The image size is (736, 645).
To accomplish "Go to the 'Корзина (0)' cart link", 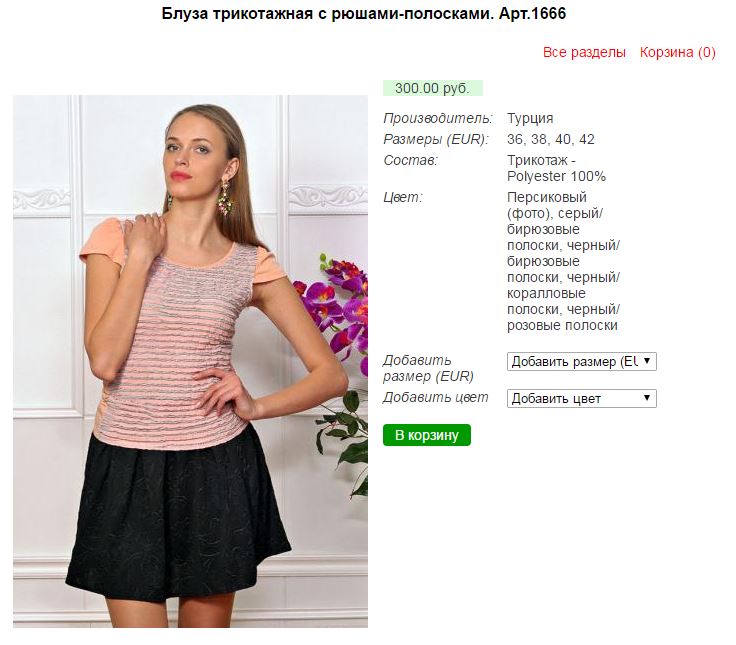I will (677, 52).
